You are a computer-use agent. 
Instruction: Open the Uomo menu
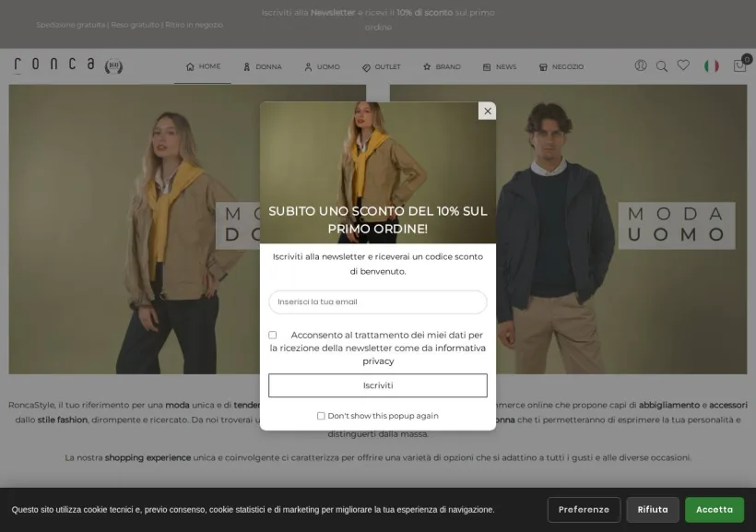coord(322,67)
